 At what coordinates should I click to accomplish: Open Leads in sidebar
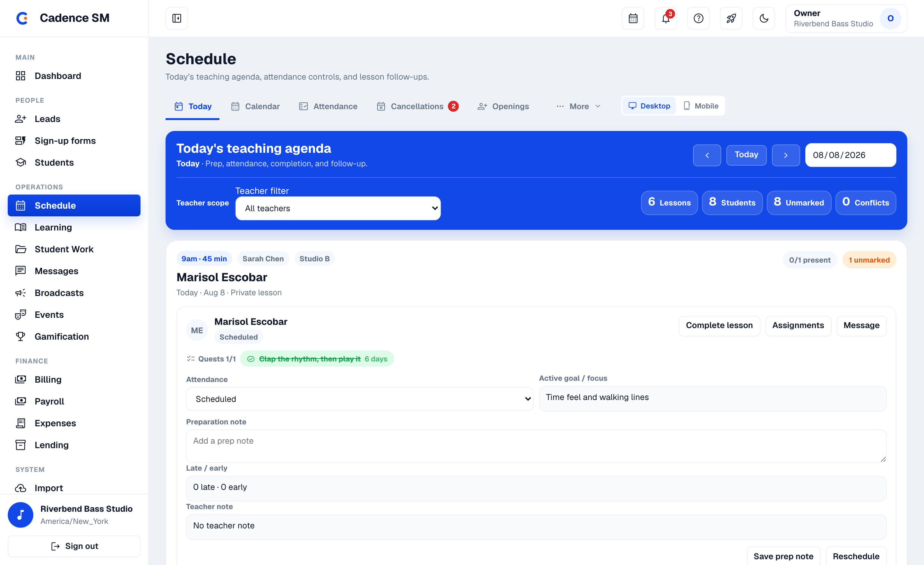point(74,119)
